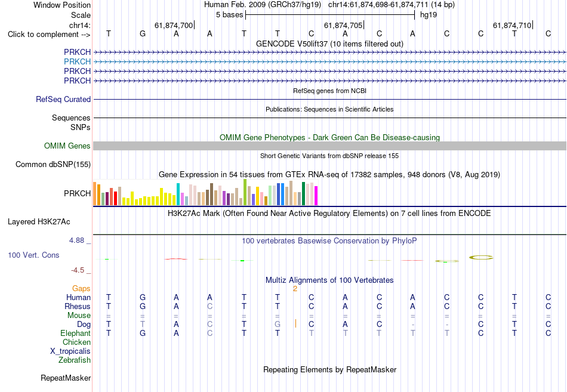Open 'Publications: Sequences in Scientific Articles' title
Screen dimensions: 567x392
pos(329,109)
